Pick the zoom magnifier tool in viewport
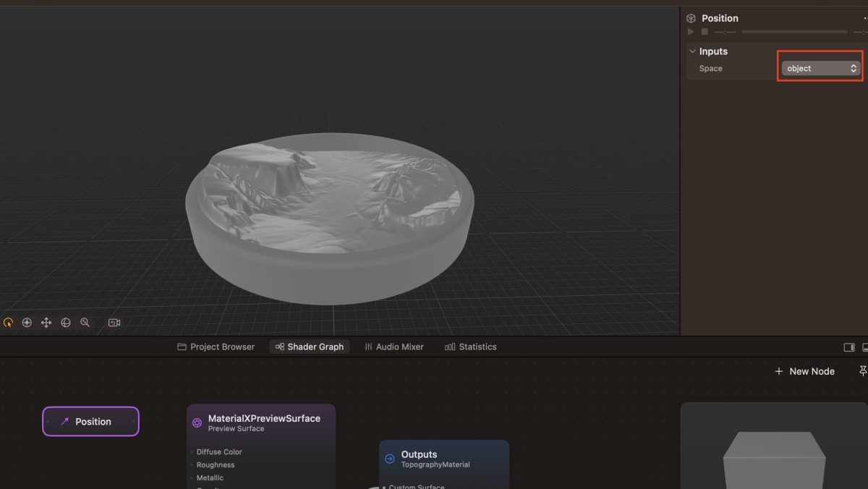Viewport: 868px width, 489px height. click(85, 323)
